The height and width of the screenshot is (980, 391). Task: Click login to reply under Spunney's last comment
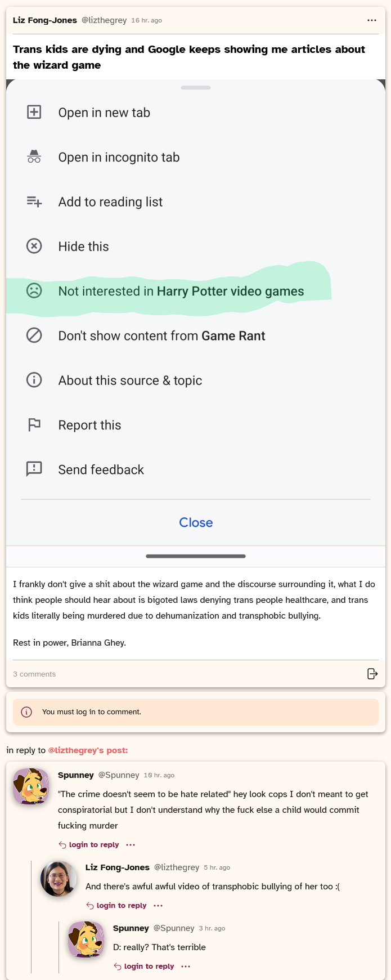(x=144, y=966)
